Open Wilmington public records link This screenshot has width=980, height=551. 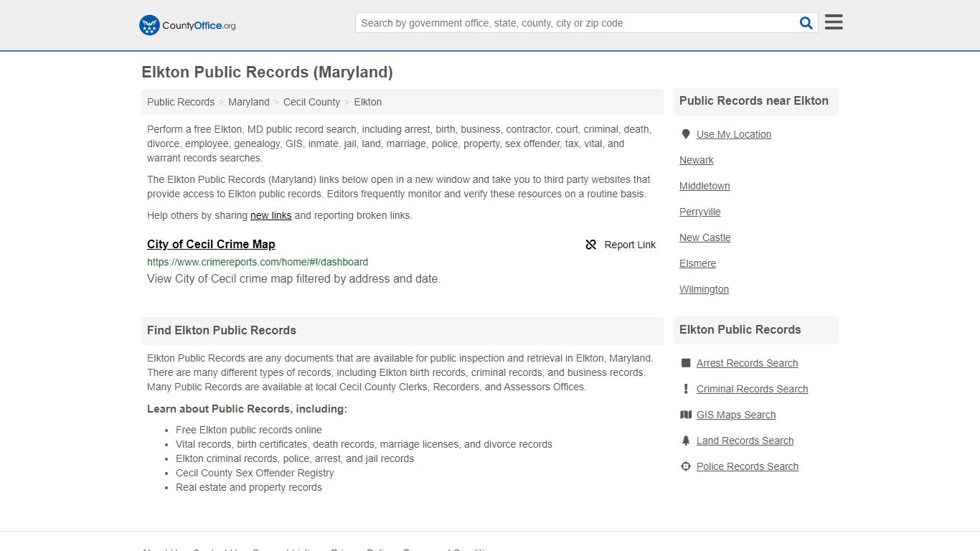tap(704, 289)
